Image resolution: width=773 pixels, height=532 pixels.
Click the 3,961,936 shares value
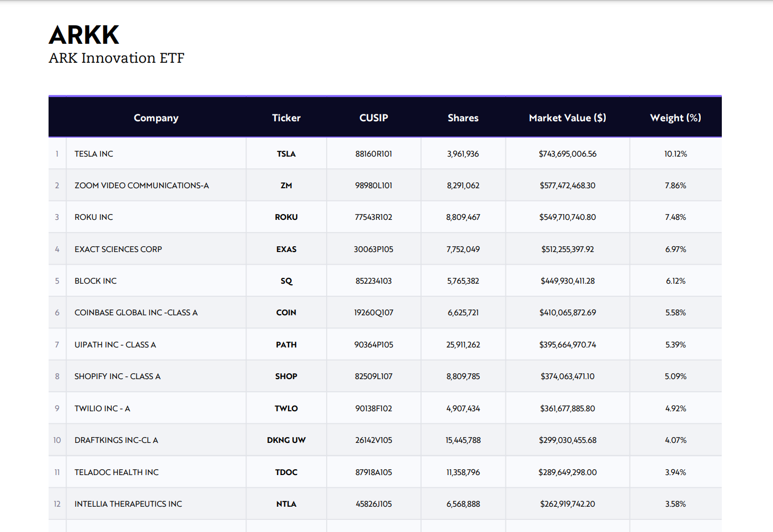[x=463, y=154]
